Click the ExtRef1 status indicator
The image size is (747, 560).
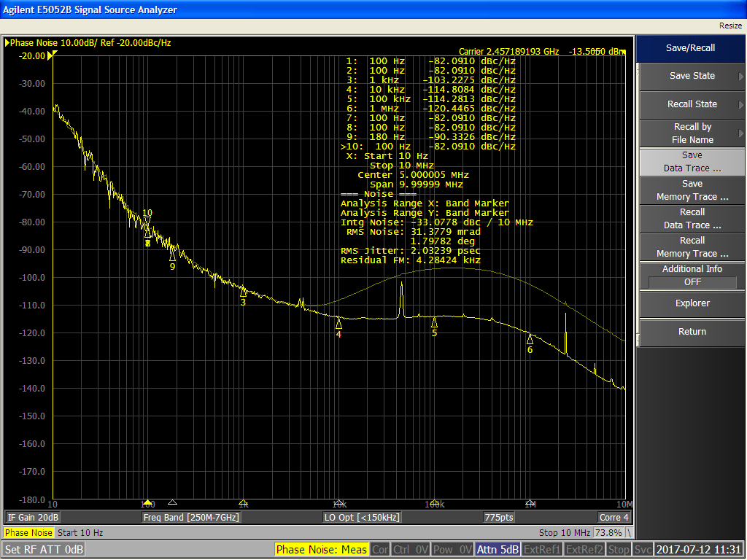tap(542, 550)
